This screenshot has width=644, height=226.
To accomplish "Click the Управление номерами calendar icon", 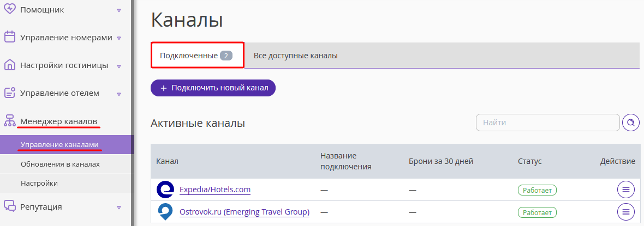I will (10, 37).
